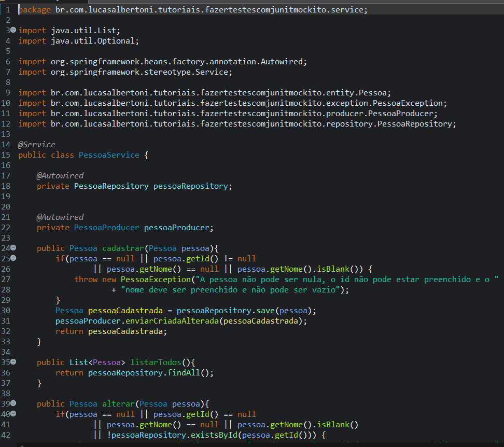Click the @Autowired annotation on line 17

tap(60, 175)
